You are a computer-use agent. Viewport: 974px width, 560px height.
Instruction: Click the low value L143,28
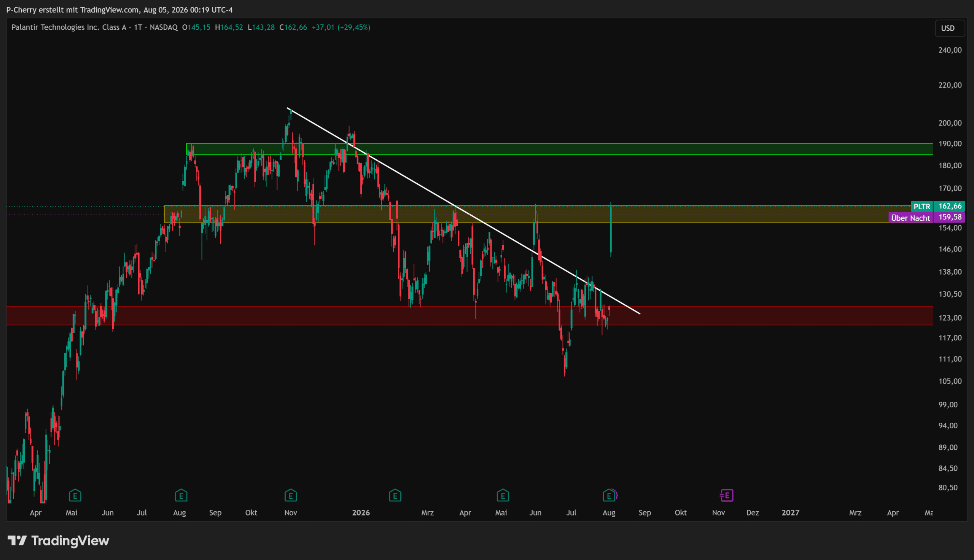261,27
